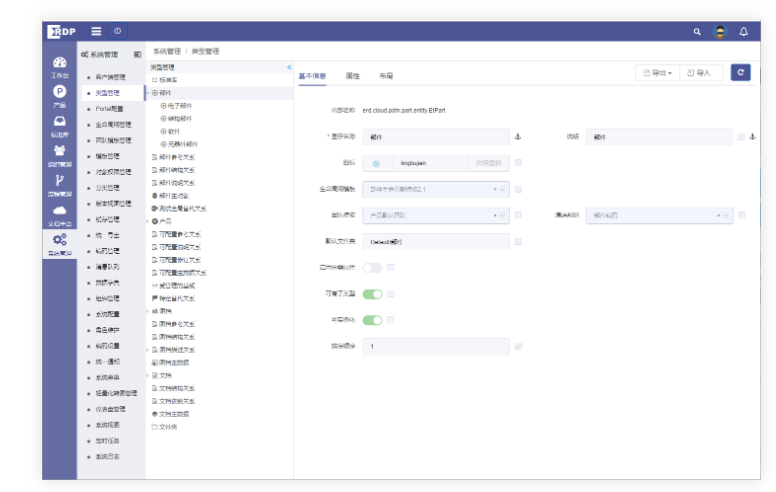
Task: Click the blue refresh button
Action: [x=740, y=73]
